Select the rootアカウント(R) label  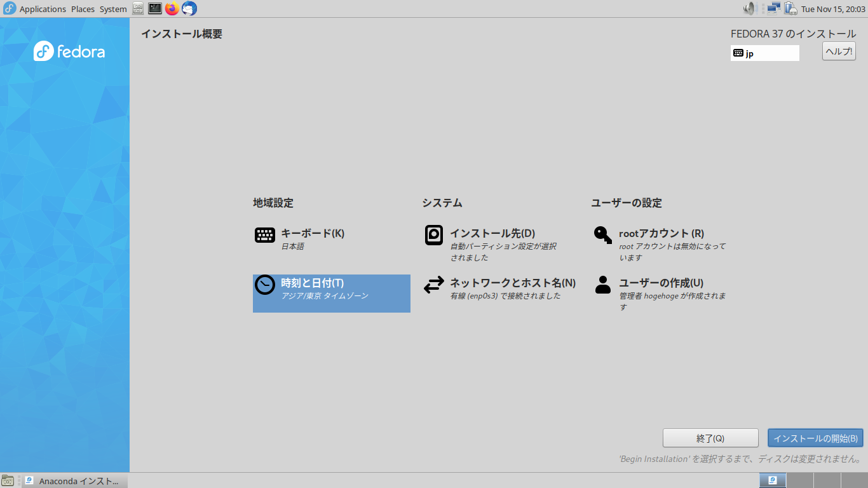click(x=661, y=233)
